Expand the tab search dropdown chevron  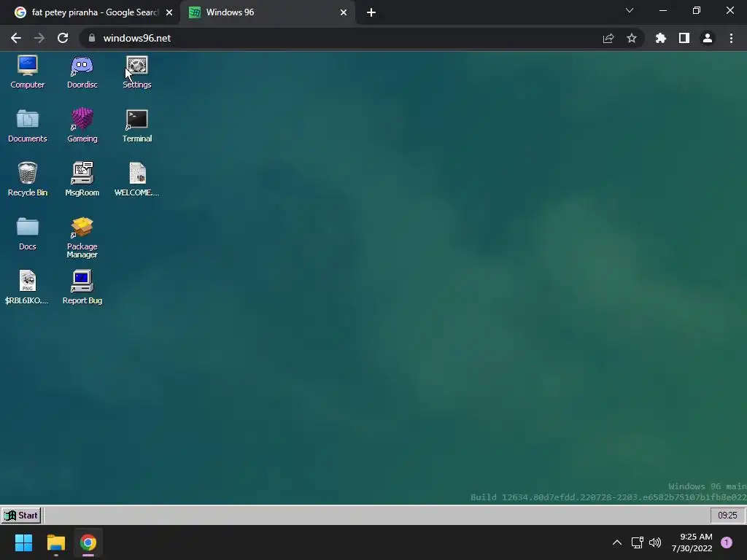click(630, 10)
